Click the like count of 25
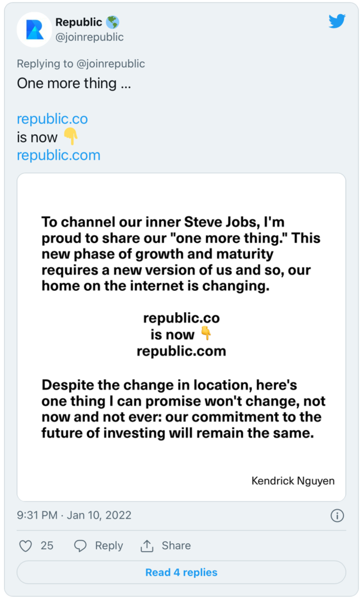 click(x=47, y=546)
